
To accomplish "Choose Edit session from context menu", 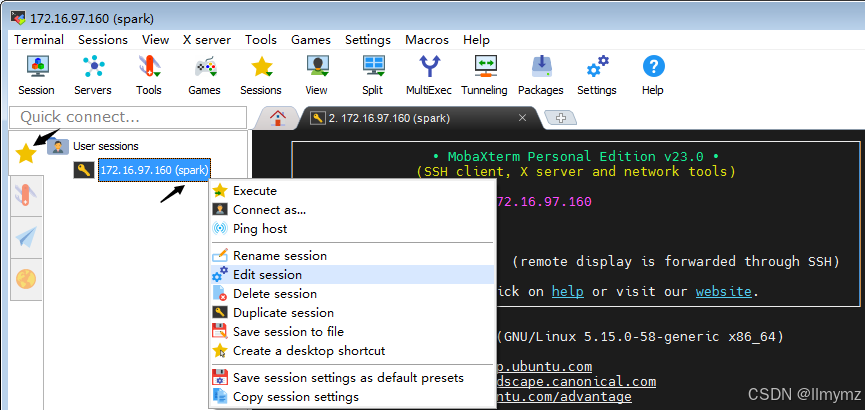I will (x=352, y=275).
